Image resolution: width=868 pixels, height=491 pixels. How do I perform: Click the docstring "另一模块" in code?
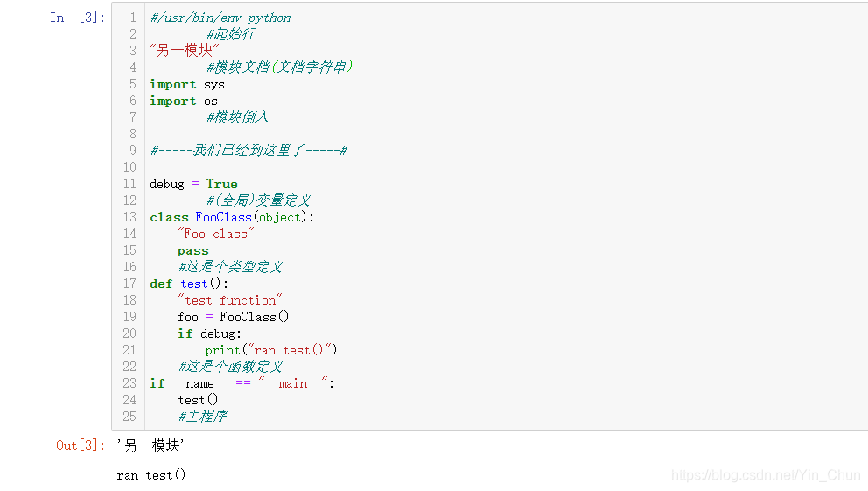[185, 51]
